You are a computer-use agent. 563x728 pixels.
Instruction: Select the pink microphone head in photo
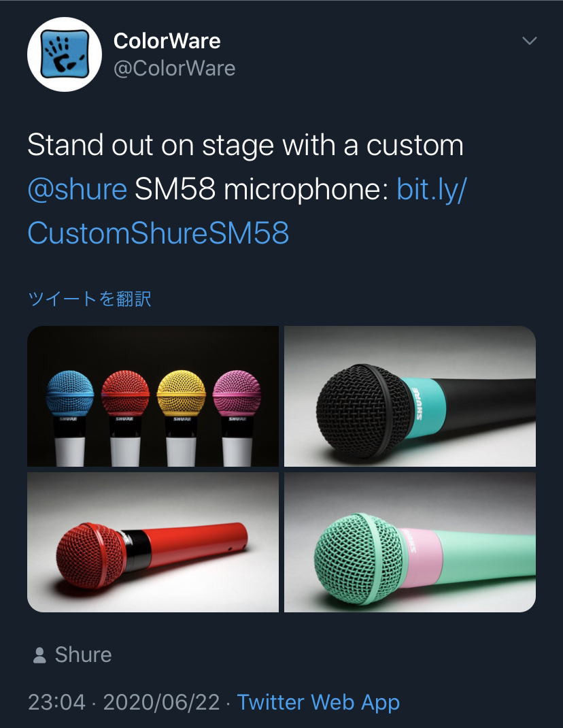(237, 393)
